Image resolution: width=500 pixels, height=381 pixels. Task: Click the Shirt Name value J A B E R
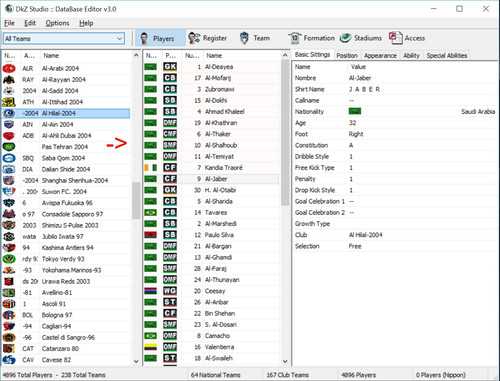click(x=364, y=89)
